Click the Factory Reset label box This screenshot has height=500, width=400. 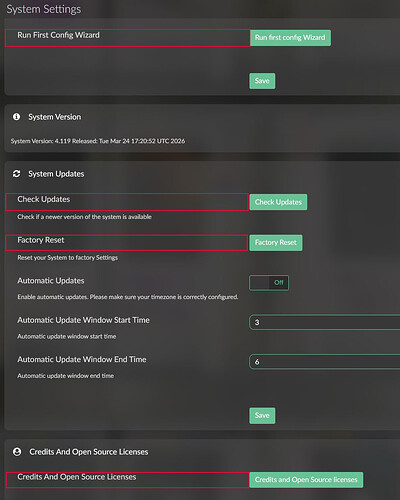[127, 243]
